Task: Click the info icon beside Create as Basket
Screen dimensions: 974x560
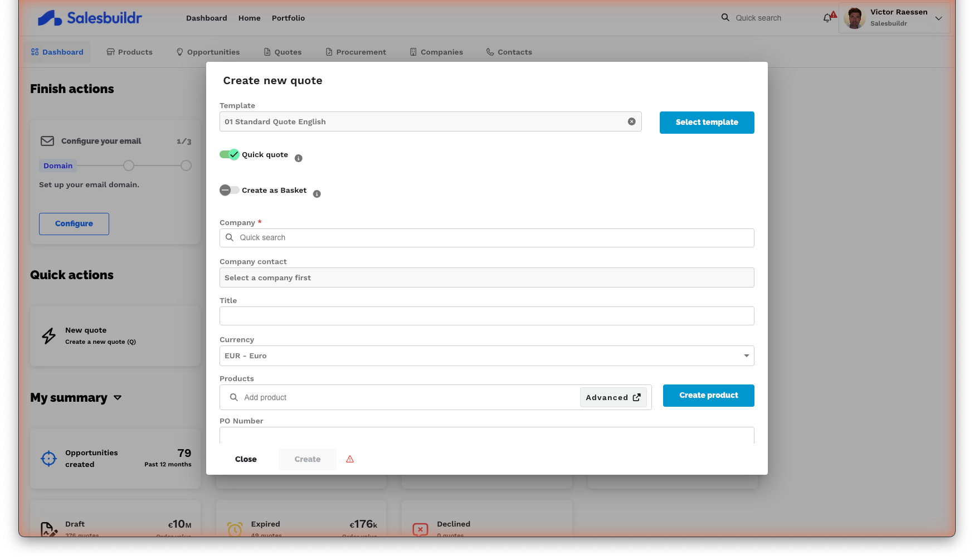Action: (317, 194)
